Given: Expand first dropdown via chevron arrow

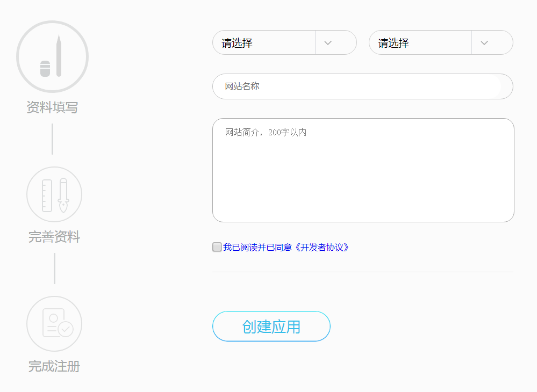Looking at the screenshot, I should coord(328,43).
